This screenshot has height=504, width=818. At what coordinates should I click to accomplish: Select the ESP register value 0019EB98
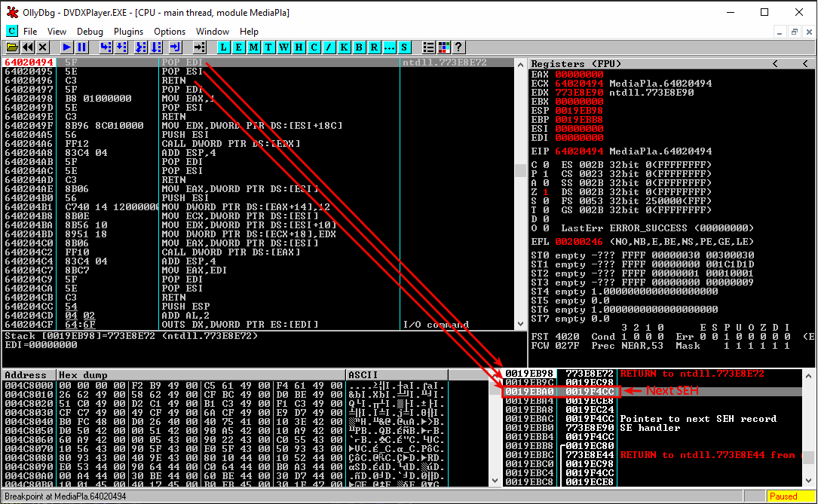(579, 111)
